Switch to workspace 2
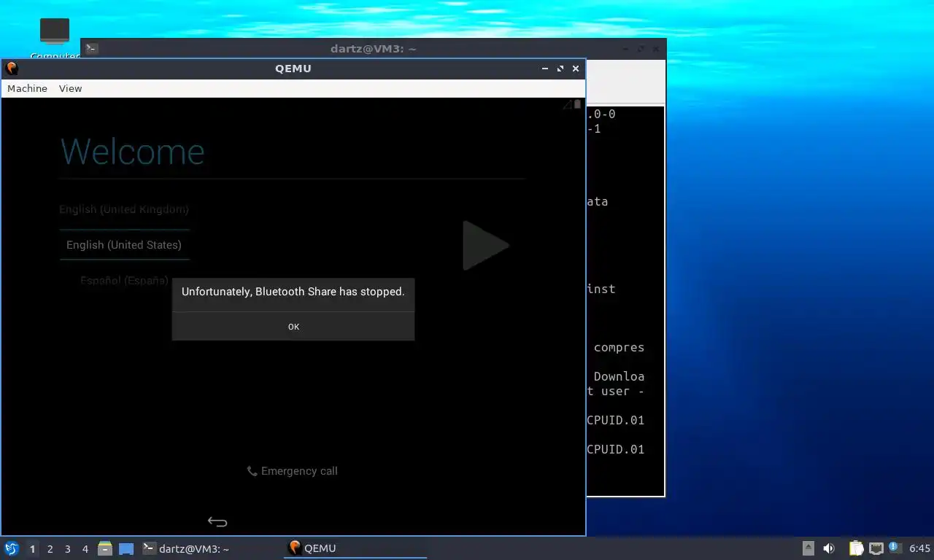The image size is (934, 560). coord(50,549)
